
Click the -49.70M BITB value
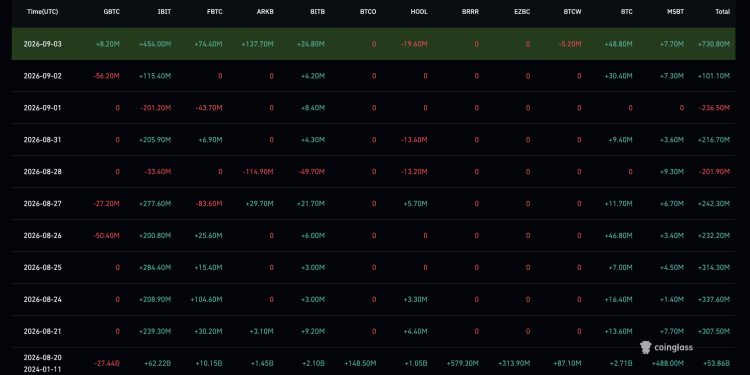tap(311, 172)
